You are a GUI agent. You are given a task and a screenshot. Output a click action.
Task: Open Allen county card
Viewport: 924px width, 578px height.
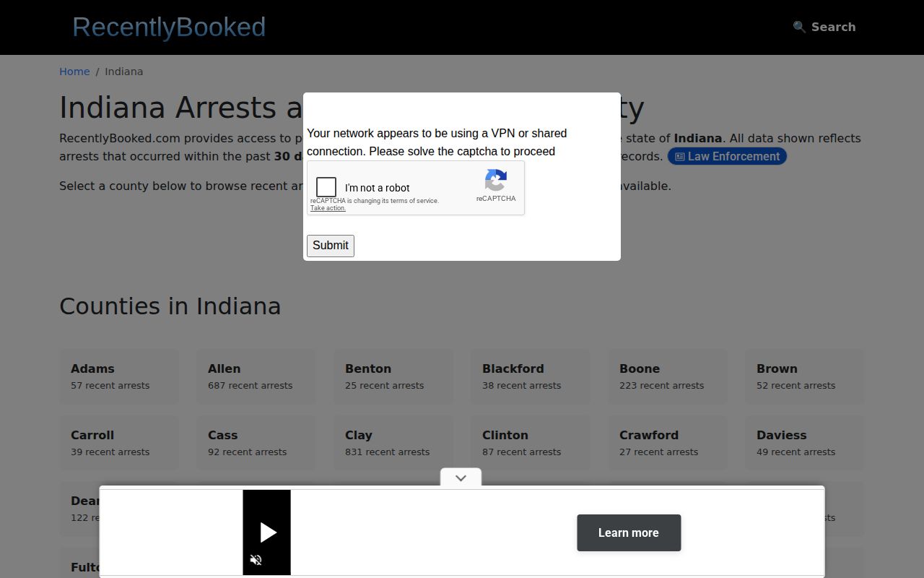(256, 376)
